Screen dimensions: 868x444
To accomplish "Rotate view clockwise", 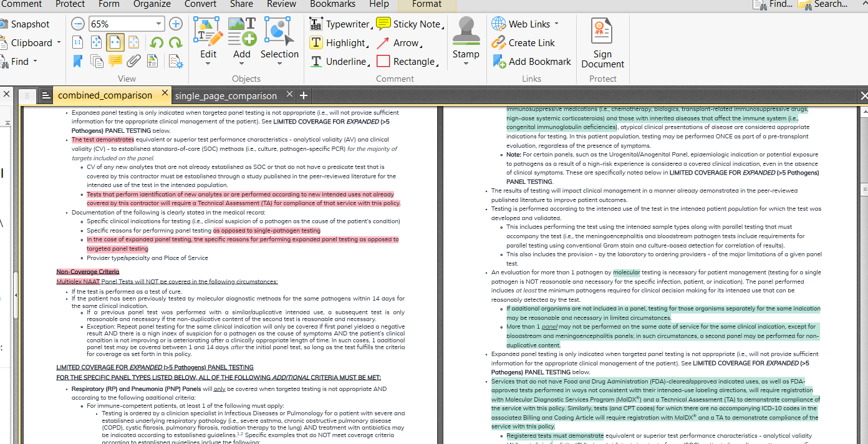I will point(176,42).
